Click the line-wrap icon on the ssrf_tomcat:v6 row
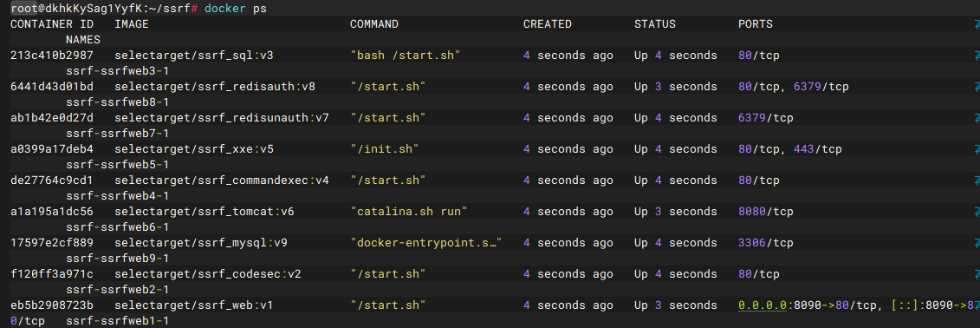 [976, 213]
